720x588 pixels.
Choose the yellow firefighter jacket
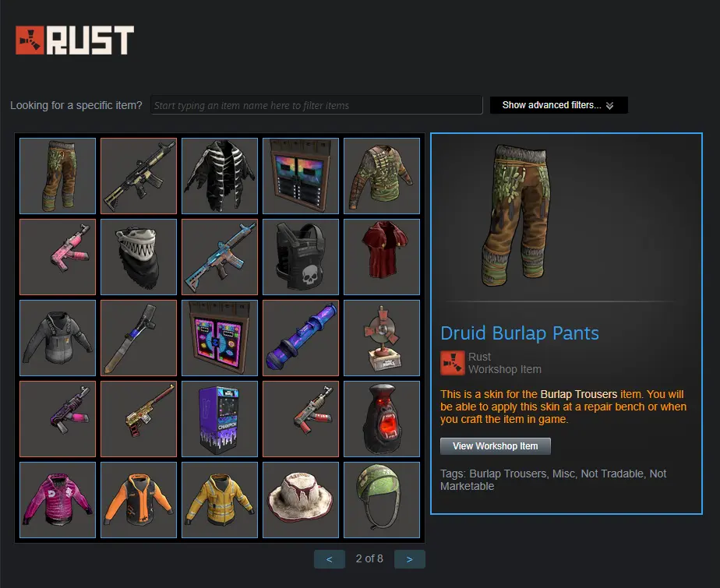point(220,500)
